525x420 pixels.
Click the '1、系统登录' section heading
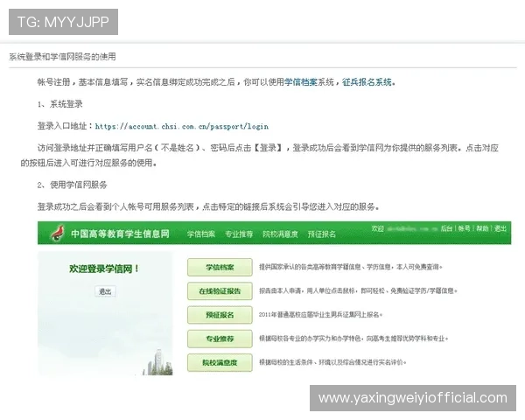59,104
